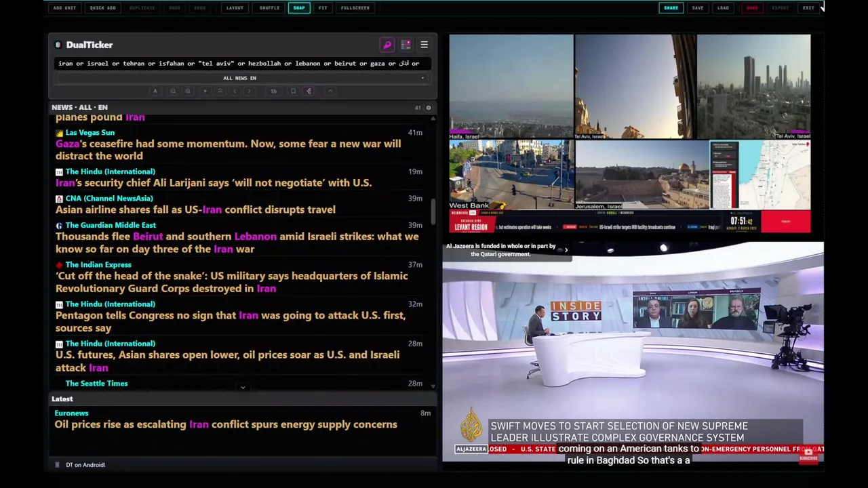Enter FULLSCREEN mode from top bar
This screenshot has width=868, height=488.
355,8
